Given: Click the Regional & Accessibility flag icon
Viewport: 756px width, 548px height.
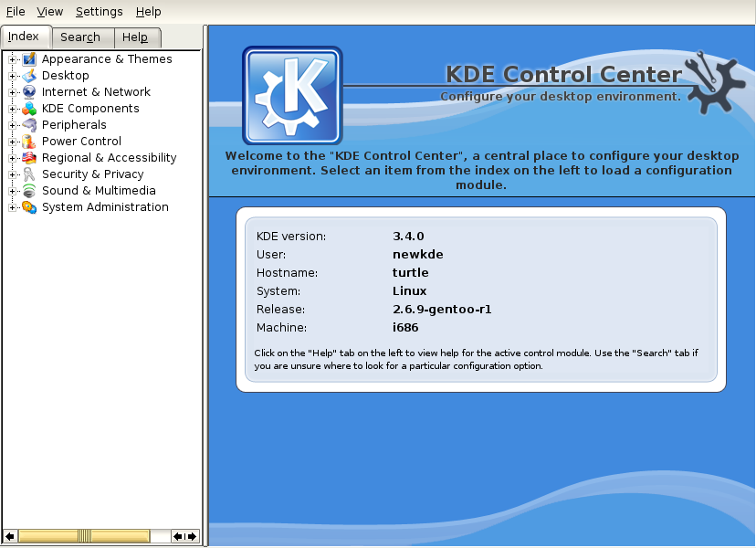Looking at the screenshot, I should 29,158.
